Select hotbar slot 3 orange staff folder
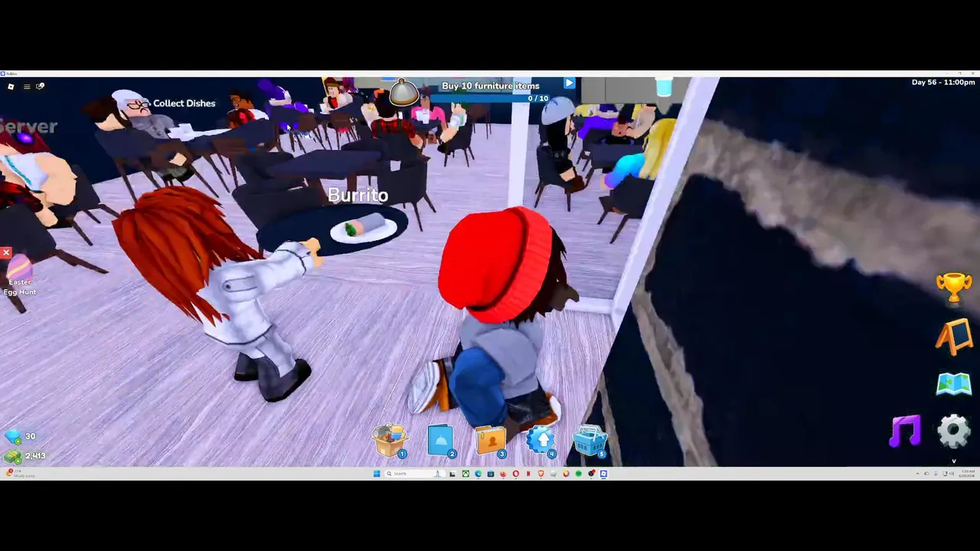 (x=491, y=442)
